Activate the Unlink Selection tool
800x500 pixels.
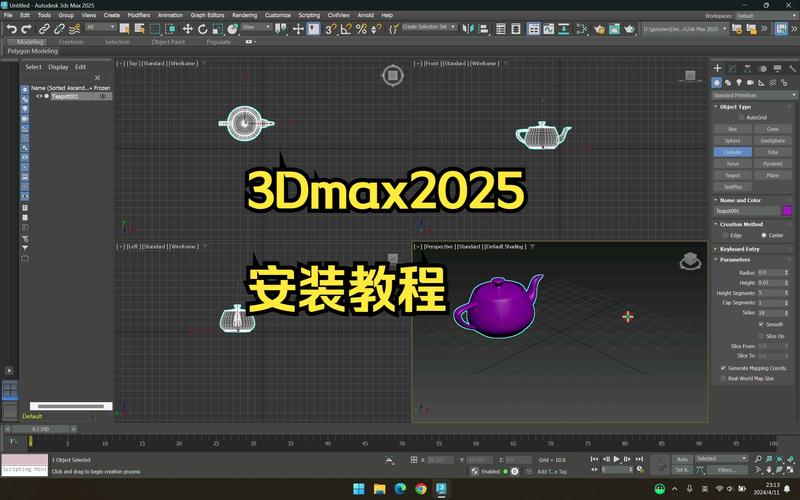pos(59,29)
